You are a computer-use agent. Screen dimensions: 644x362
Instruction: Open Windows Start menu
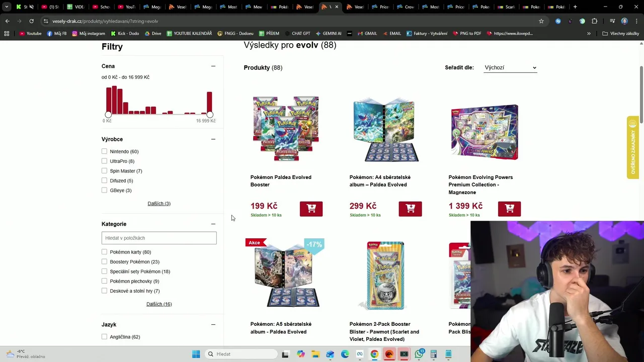pos(196,354)
